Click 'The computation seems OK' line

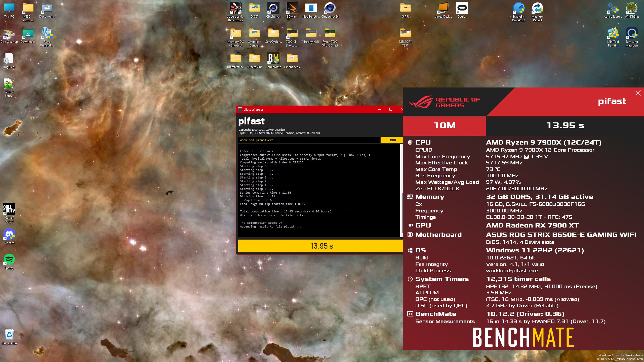[261, 223]
